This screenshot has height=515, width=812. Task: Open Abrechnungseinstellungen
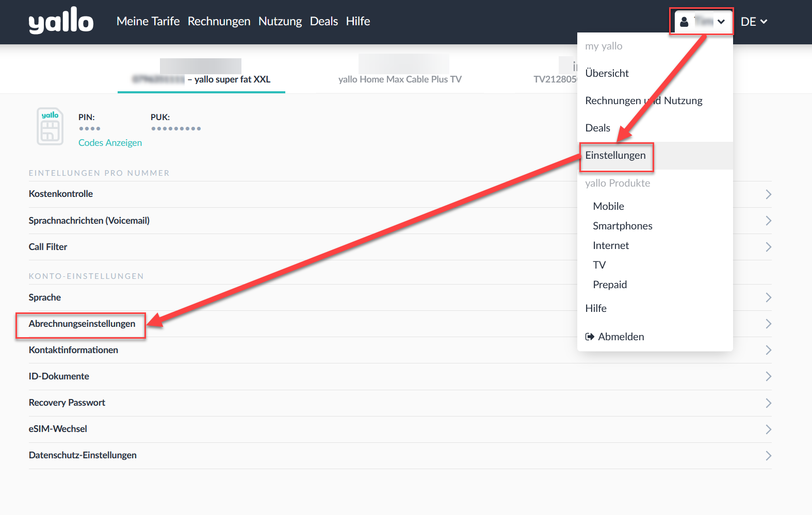pyautogui.click(x=400, y=324)
